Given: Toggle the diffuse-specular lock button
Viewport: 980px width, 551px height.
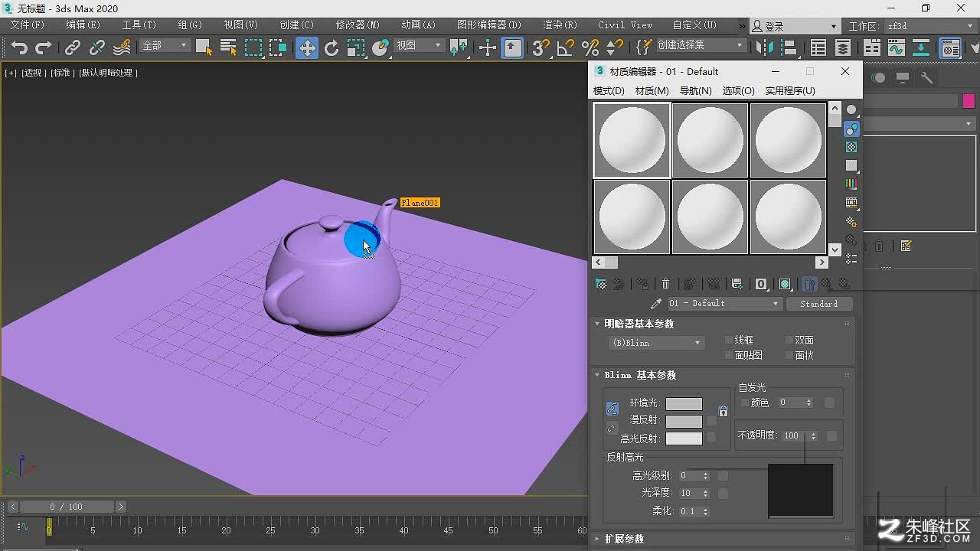Looking at the screenshot, I should tap(612, 429).
